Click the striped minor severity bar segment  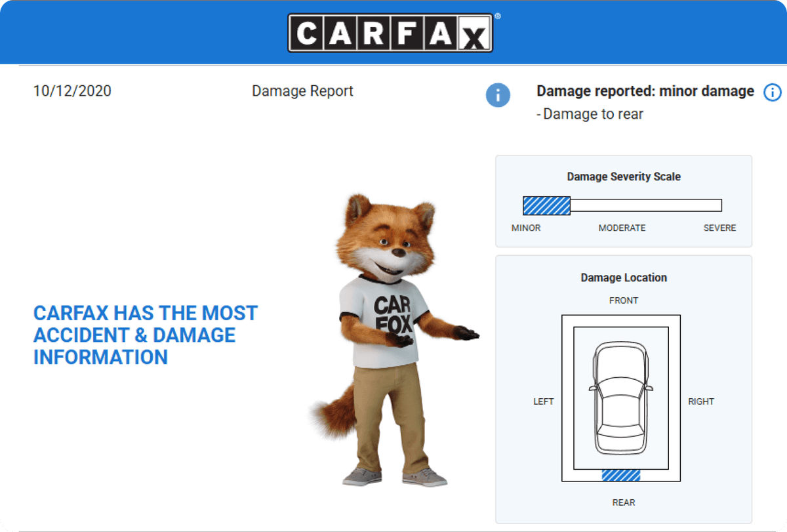point(546,206)
